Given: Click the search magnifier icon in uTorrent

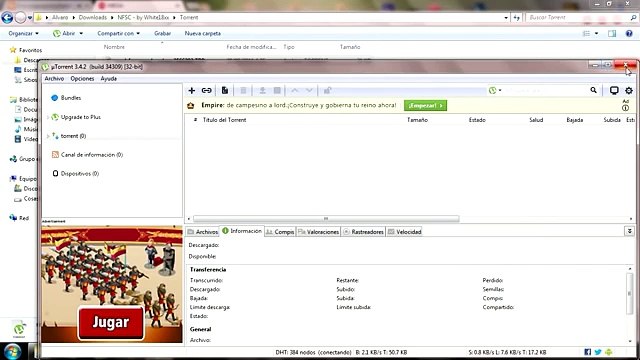Looking at the screenshot, I should pos(593,90).
